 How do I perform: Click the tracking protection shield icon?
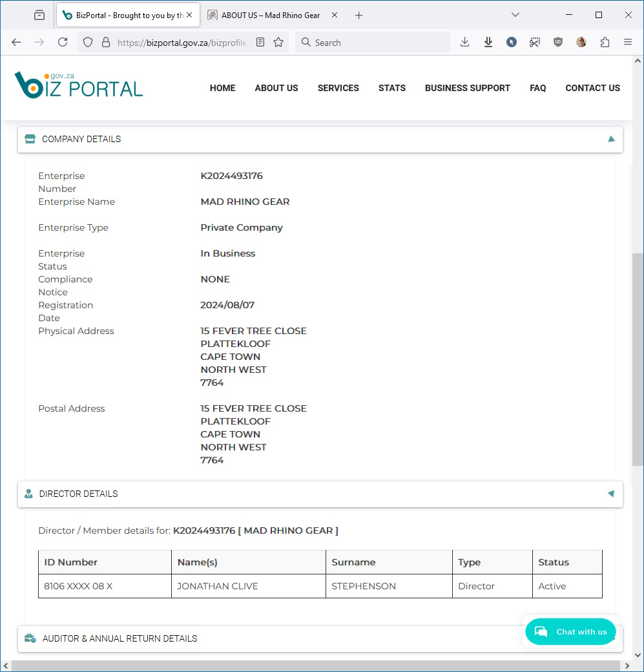click(x=89, y=43)
